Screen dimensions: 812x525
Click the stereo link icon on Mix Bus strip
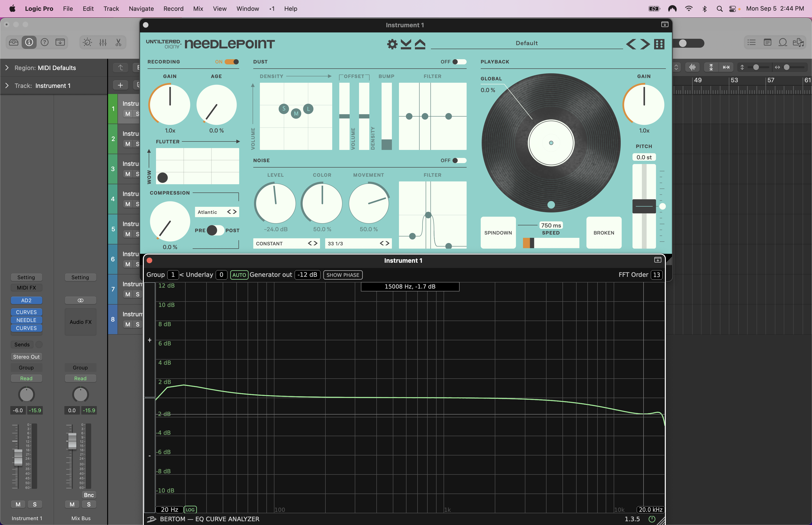pos(80,300)
